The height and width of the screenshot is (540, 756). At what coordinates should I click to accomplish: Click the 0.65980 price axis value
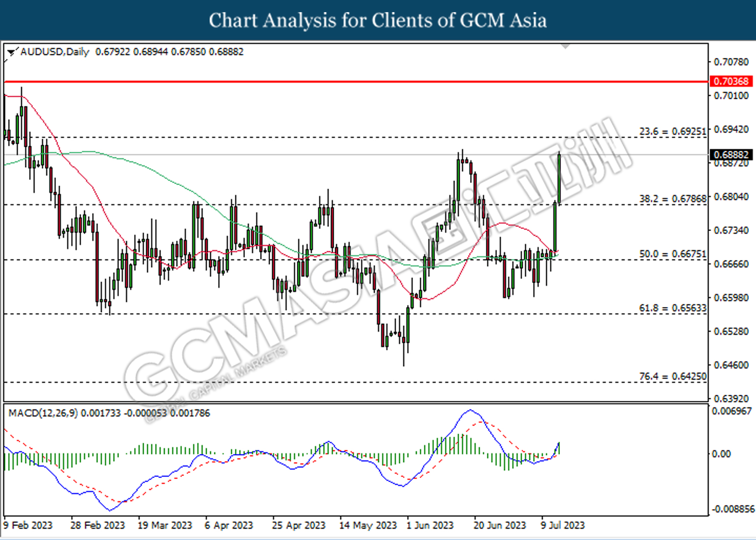click(x=731, y=298)
